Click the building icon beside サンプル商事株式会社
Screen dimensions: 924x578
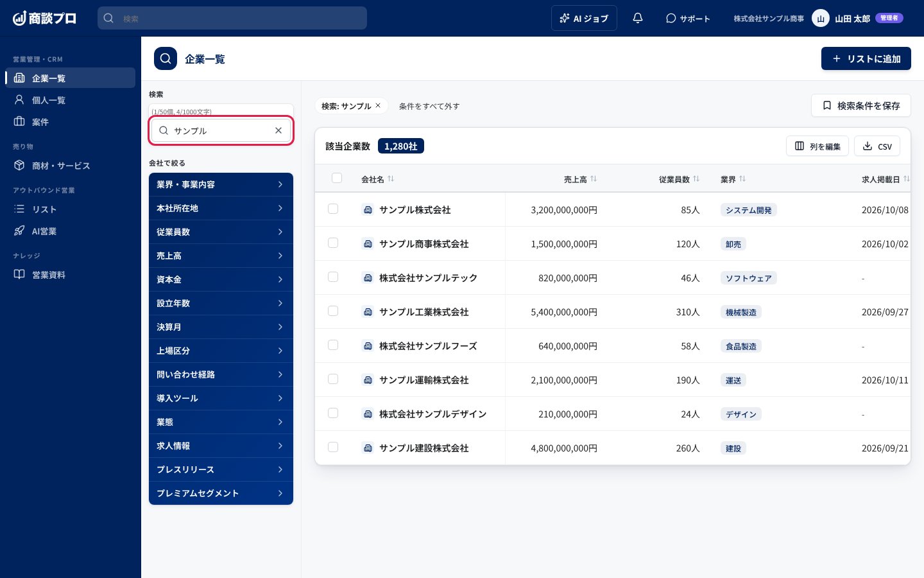[x=368, y=243]
